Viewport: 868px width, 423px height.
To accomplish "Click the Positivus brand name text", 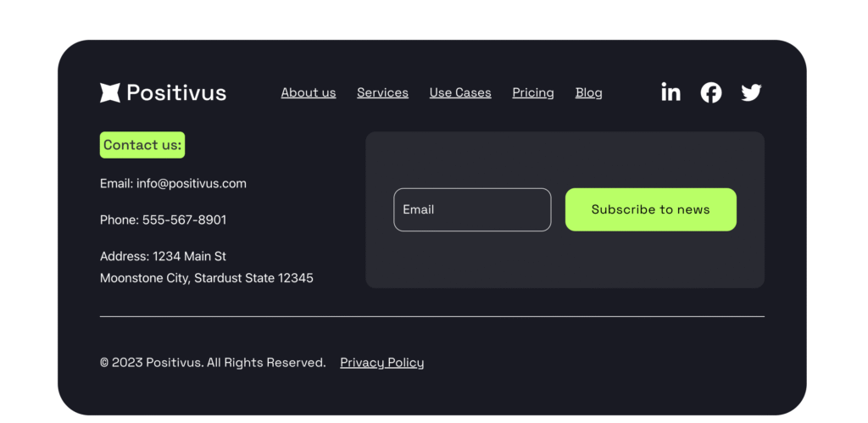I will 176,92.
